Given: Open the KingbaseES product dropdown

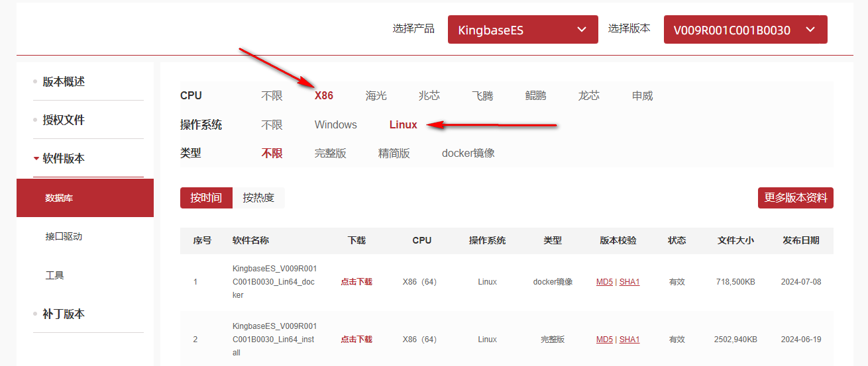Looking at the screenshot, I should coord(522,30).
